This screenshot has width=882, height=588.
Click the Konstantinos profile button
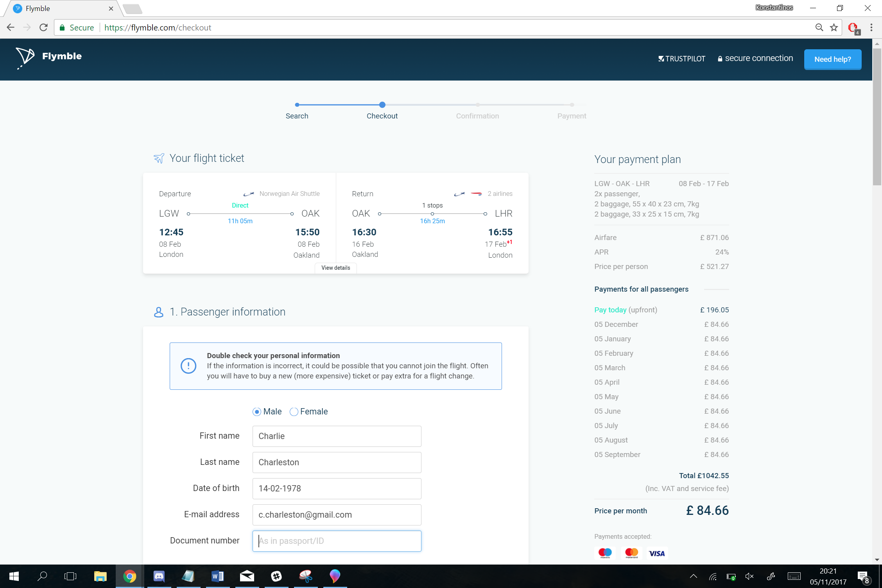tap(774, 8)
